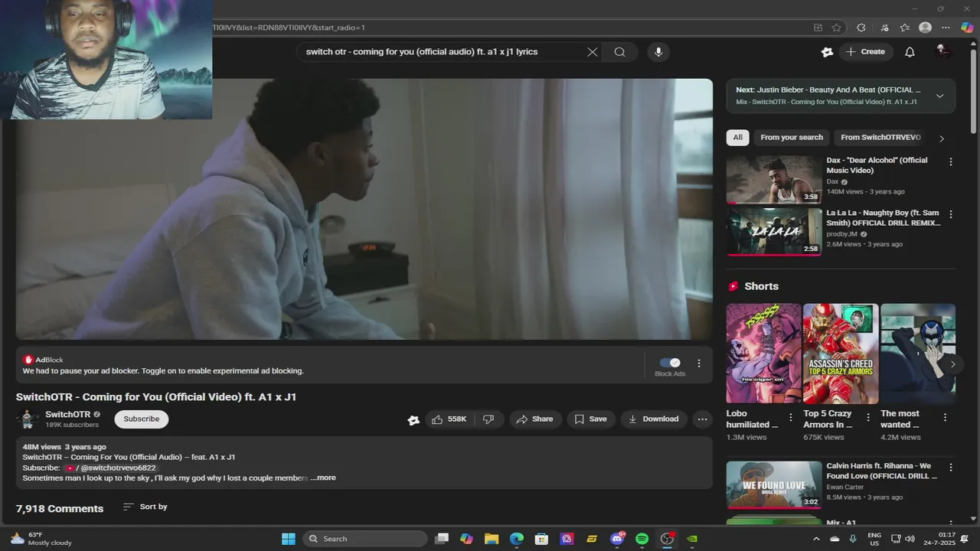The height and width of the screenshot is (551, 980).
Task: Click star-face icon left of like button
Action: click(413, 419)
